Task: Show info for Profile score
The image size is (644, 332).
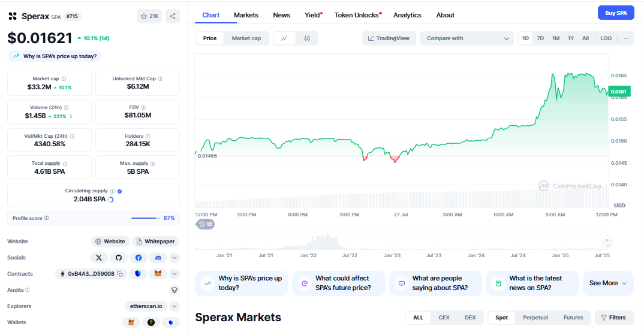Action: [46, 218]
